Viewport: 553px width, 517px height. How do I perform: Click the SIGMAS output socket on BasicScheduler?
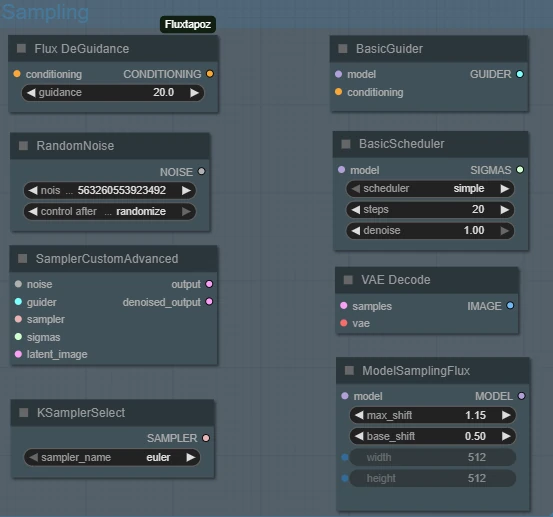click(520, 170)
